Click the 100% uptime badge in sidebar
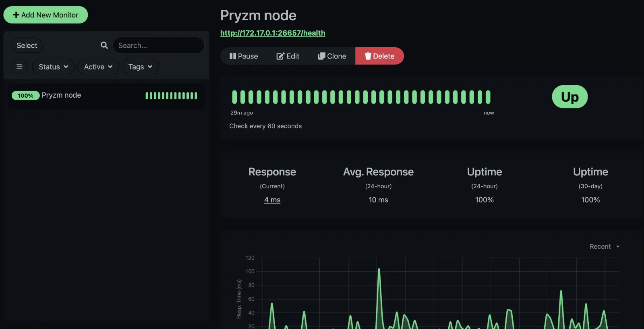644x329 pixels. (x=25, y=96)
